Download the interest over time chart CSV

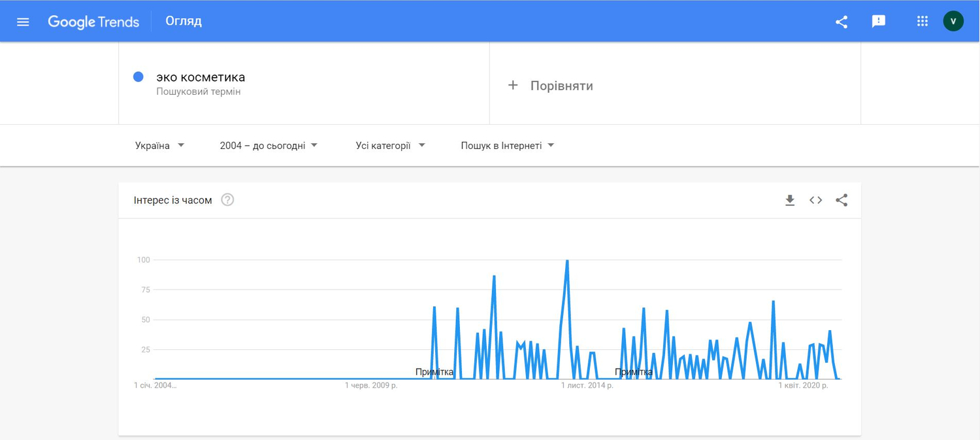tap(790, 200)
